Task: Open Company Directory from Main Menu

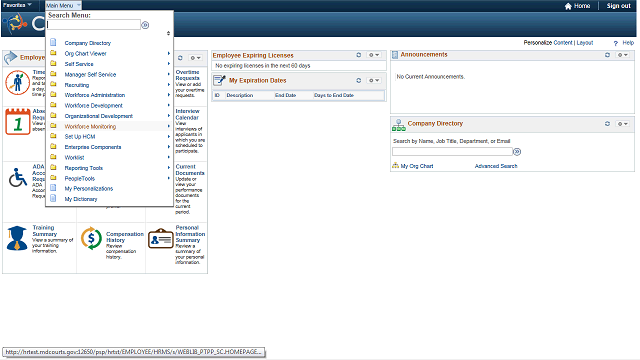Action: 88,43
